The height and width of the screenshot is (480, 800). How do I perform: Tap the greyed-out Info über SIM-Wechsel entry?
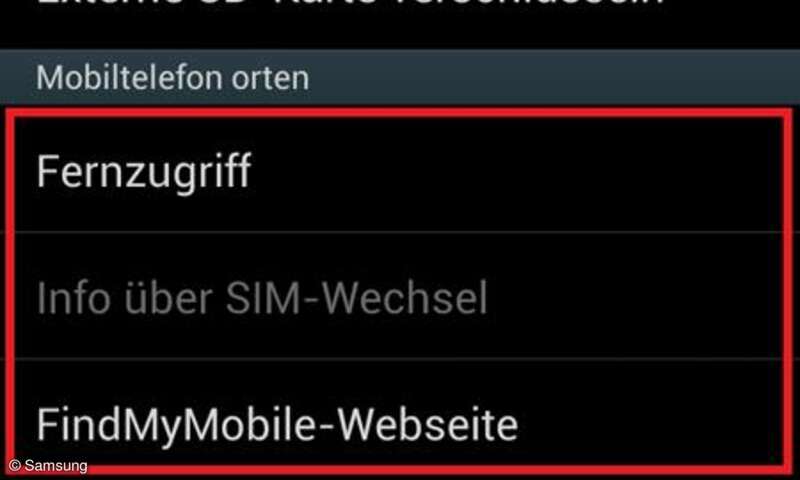(x=400, y=296)
